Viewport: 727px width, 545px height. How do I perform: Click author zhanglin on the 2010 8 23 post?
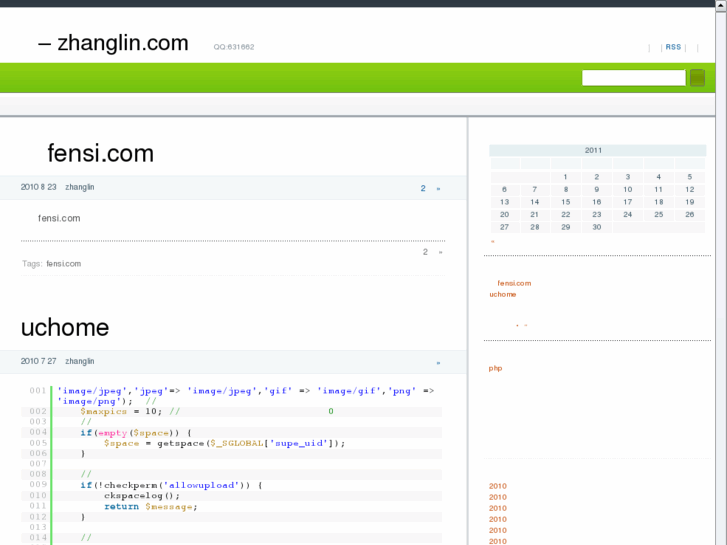80,187
